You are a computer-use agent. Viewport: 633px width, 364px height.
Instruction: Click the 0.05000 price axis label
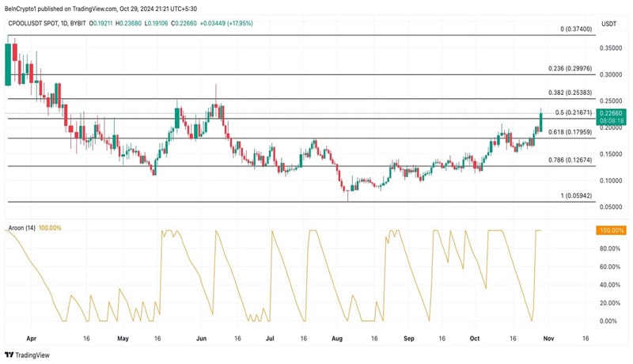pos(610,207)
